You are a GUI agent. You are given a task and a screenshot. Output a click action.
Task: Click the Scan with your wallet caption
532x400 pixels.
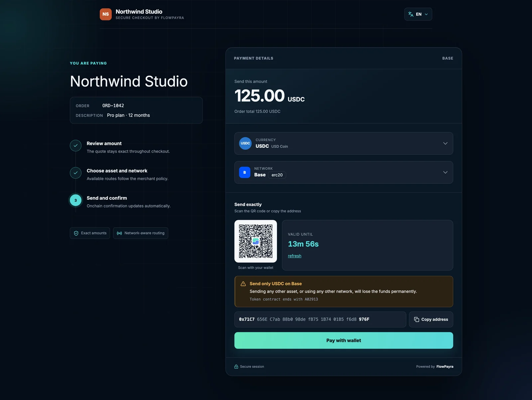pyautogui.click(x=256, y=268)
